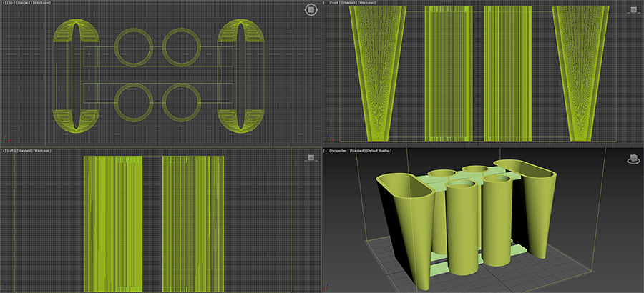Open the [Standard] menu in the Perspective viewport
The width and height of the screenshot is (644, 293).
(x=357, y=151)
